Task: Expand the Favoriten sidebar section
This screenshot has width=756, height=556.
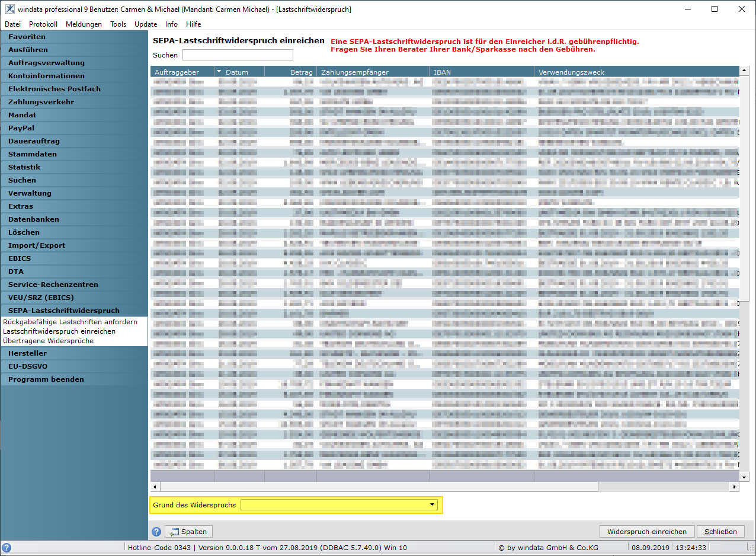Action: pos(74,37)
